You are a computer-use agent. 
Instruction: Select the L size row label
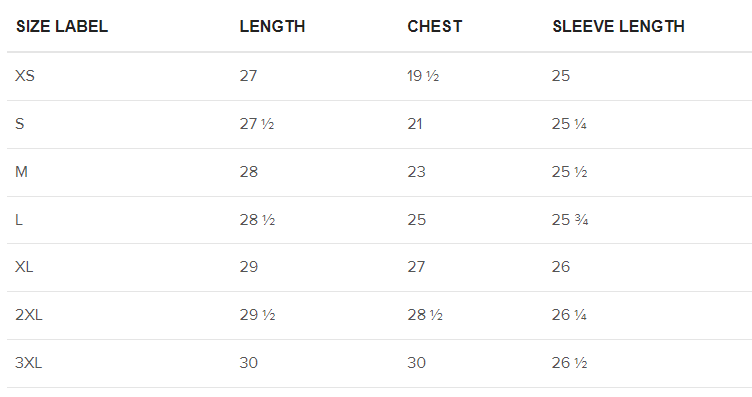(x=19, y=220)
